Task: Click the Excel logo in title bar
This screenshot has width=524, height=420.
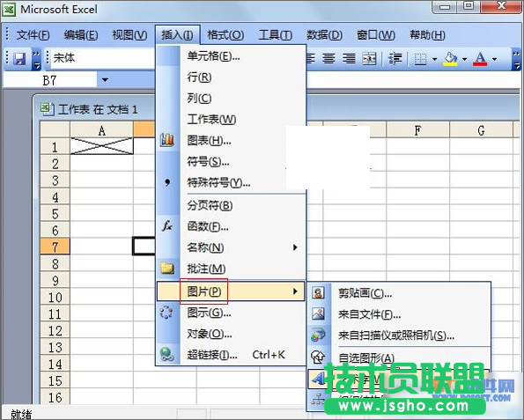Action: tap(9, 10)
